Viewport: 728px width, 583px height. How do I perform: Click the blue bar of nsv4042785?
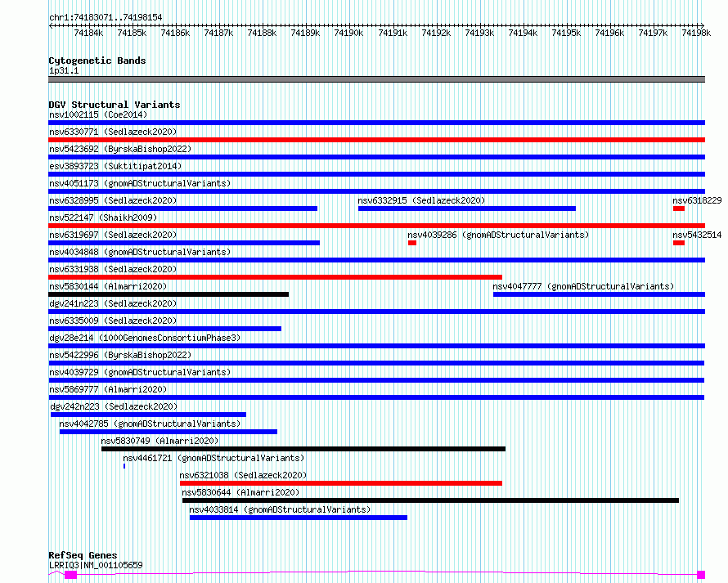(169, 432)
